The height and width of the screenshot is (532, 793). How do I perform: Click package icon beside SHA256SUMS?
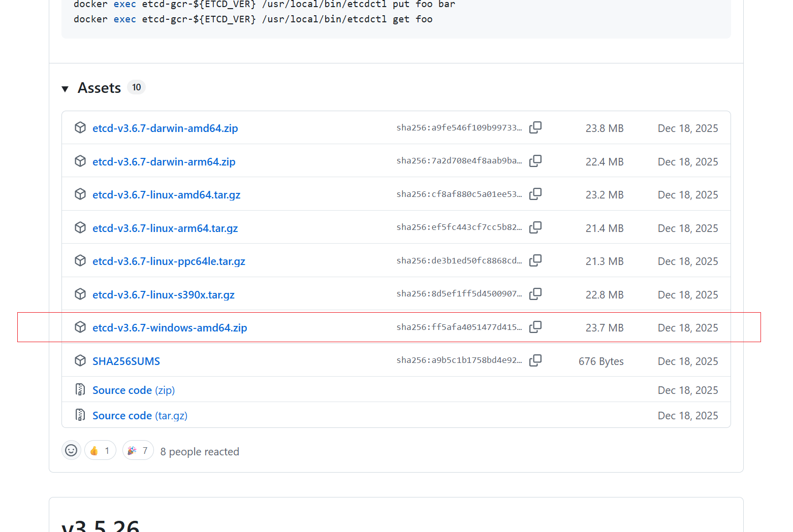pyautogui.click(x=80, y=360)
